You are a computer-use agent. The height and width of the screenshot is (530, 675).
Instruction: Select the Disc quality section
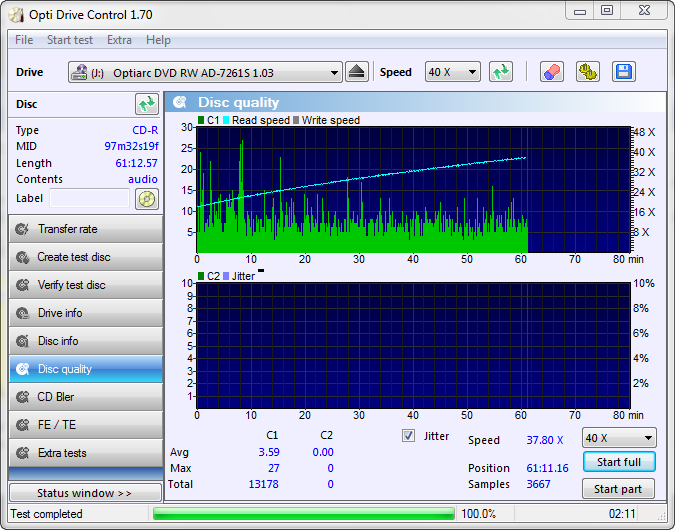[x=86, y=369]
